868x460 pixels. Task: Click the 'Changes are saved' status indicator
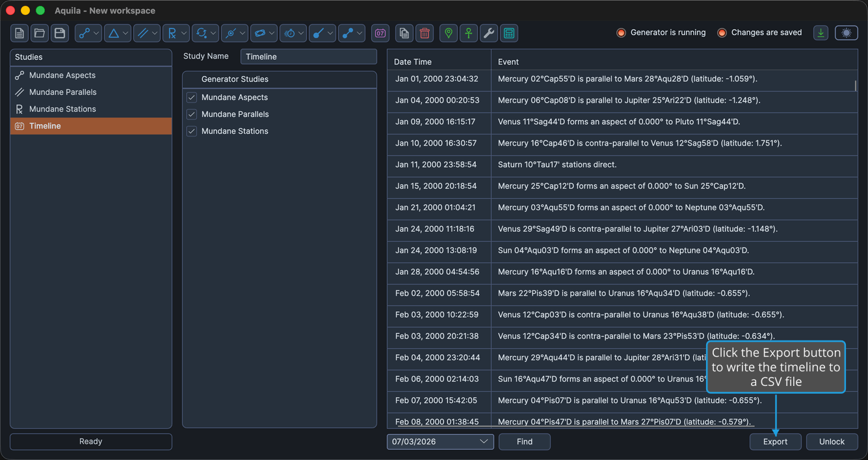[759, 32]
